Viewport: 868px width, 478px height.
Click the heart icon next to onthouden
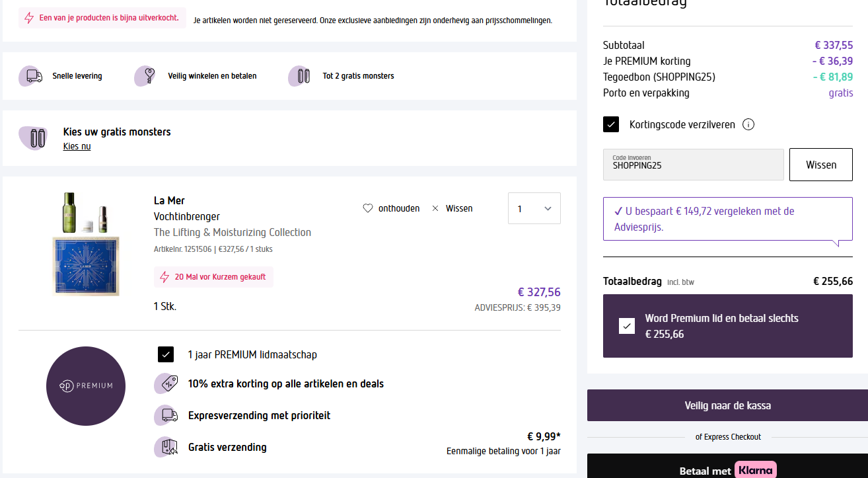[x=368, y=208]
